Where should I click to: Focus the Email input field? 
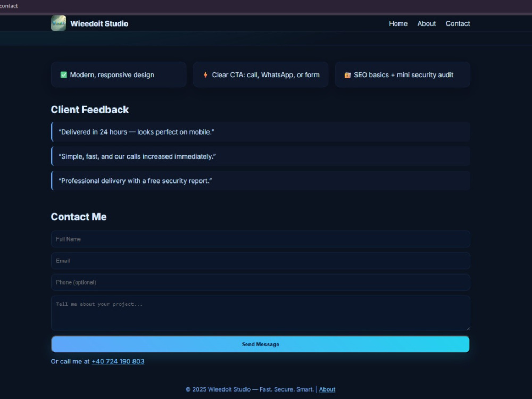(x=260, y=261)
